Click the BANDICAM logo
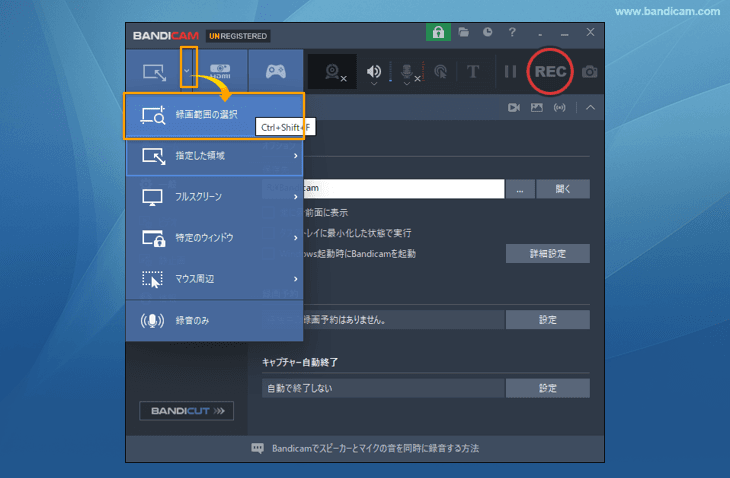 click(166, 36)
